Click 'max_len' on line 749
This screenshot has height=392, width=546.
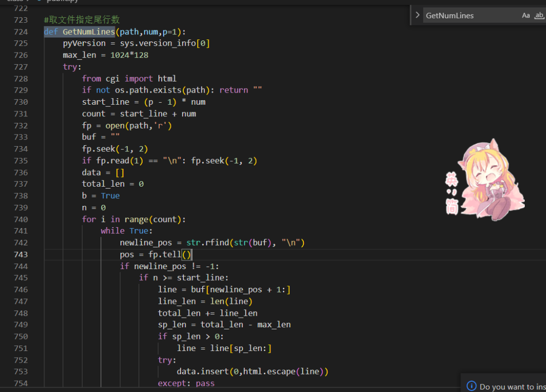point(274,325)
